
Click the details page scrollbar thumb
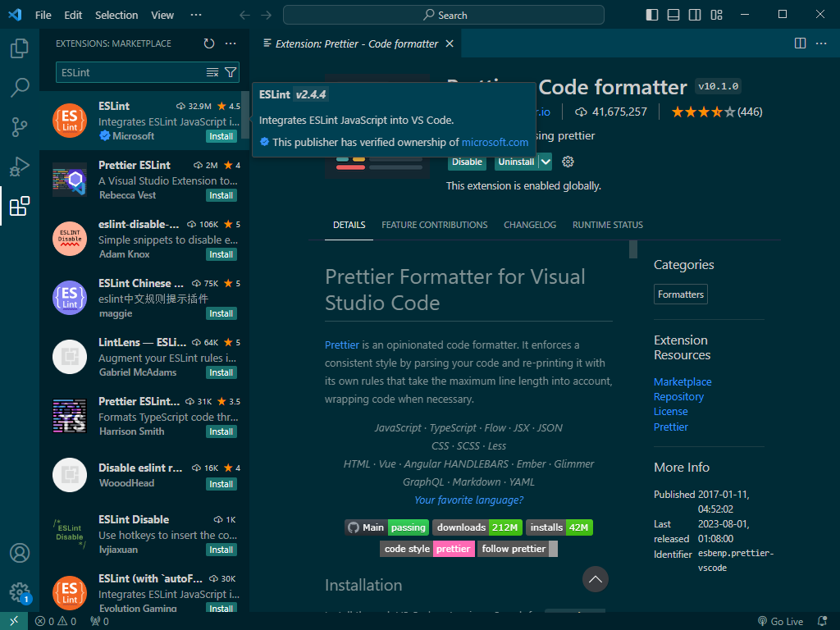click(x=633, y=249)
